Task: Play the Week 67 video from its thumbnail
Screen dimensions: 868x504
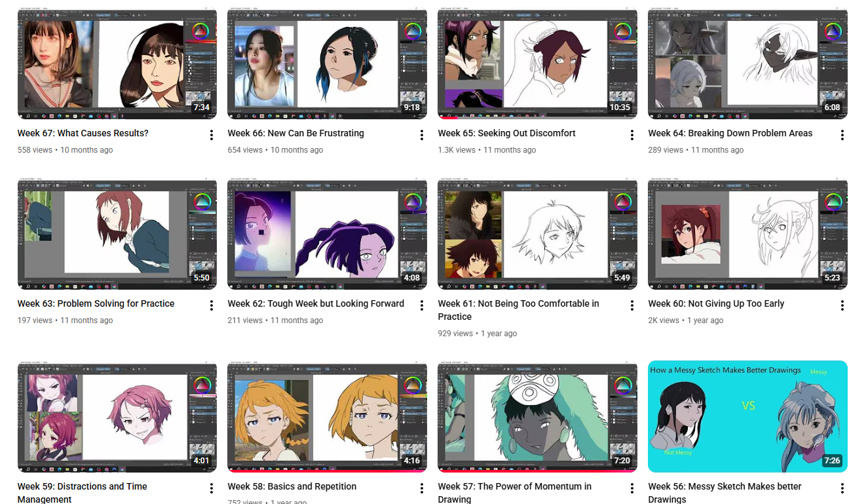Action: click(117, 64)
